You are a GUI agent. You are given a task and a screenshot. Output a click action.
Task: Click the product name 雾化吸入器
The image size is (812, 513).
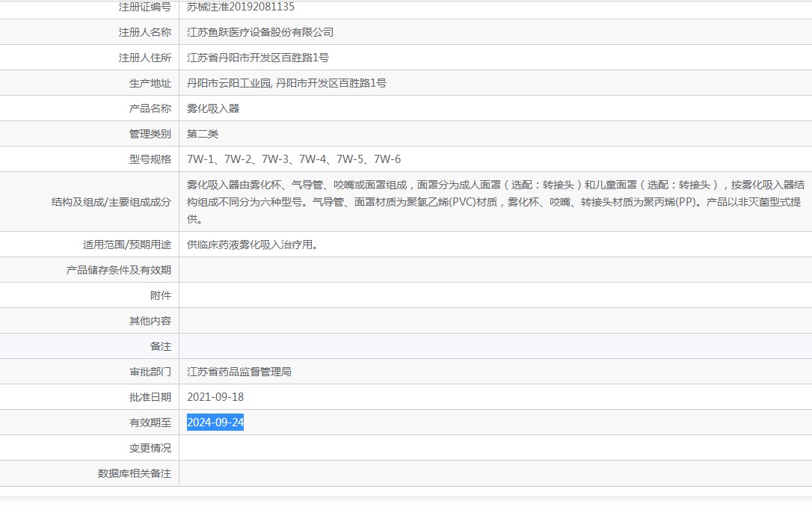pyautogui.click(x=213, y=108)
